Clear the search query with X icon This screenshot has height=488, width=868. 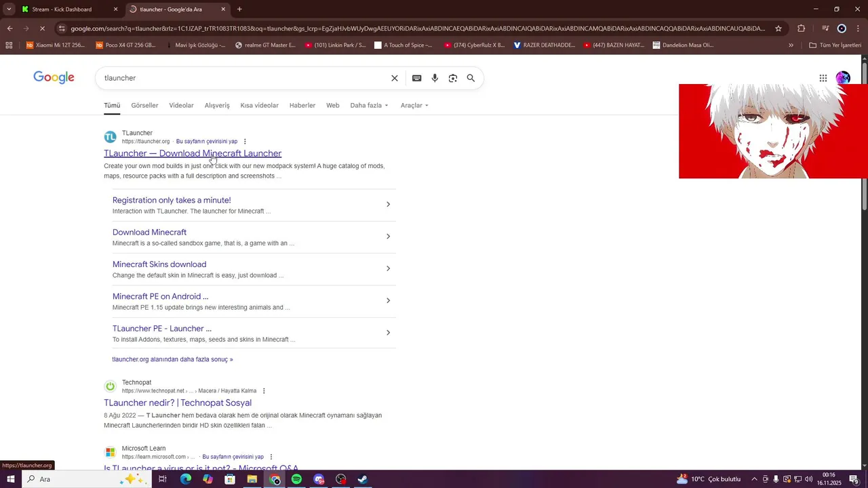coord(395,78)
